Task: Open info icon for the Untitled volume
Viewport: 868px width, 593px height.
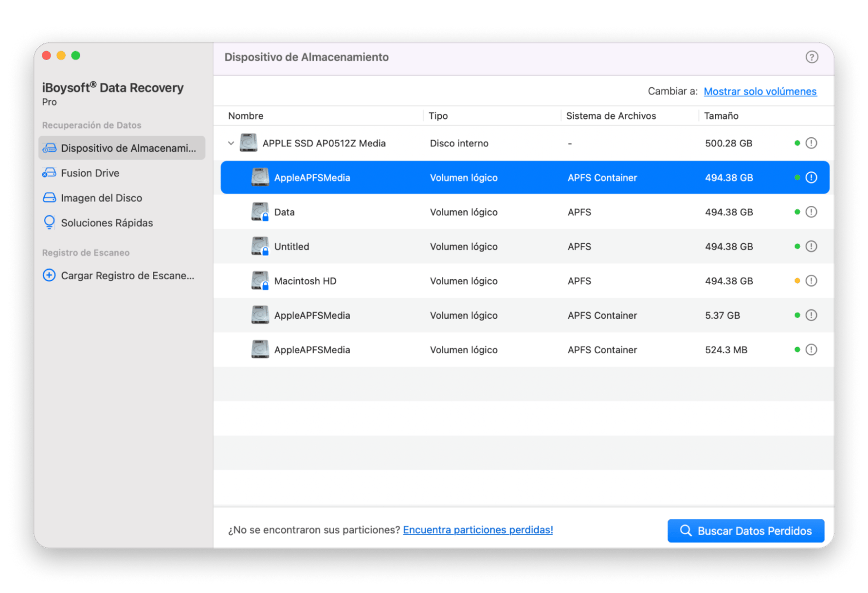Action: [811, 246]
